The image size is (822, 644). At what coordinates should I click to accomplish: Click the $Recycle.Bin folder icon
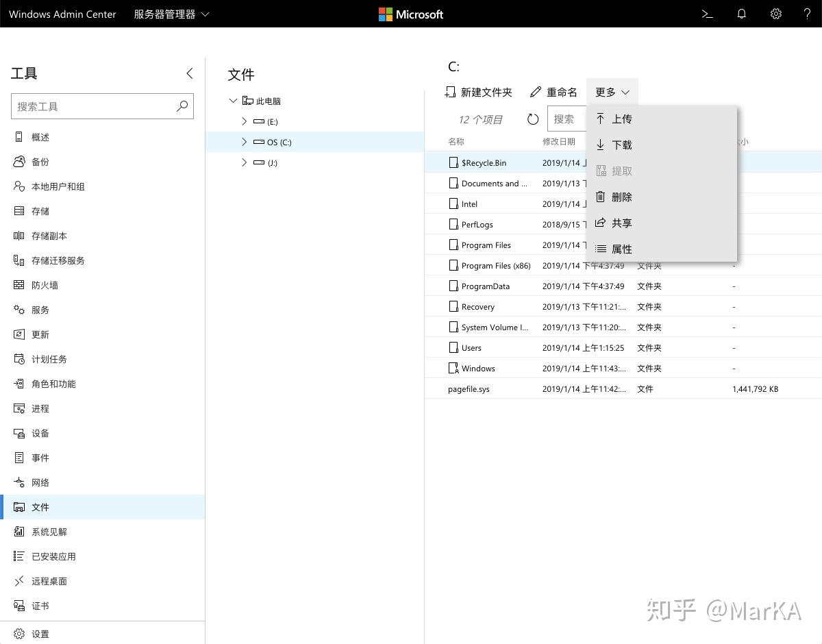[453, 163]
